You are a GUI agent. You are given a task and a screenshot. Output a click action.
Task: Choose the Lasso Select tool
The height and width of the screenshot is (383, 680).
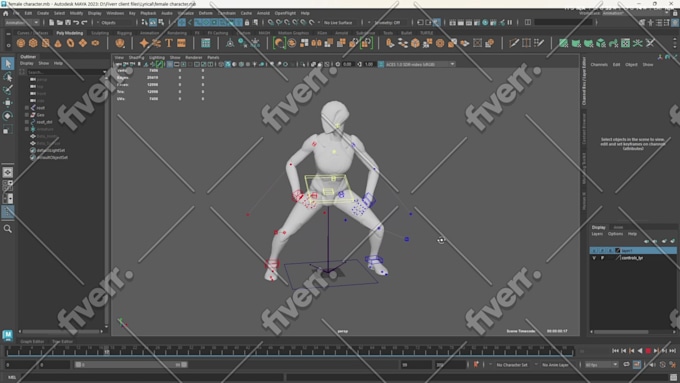[x=8, y=77]
